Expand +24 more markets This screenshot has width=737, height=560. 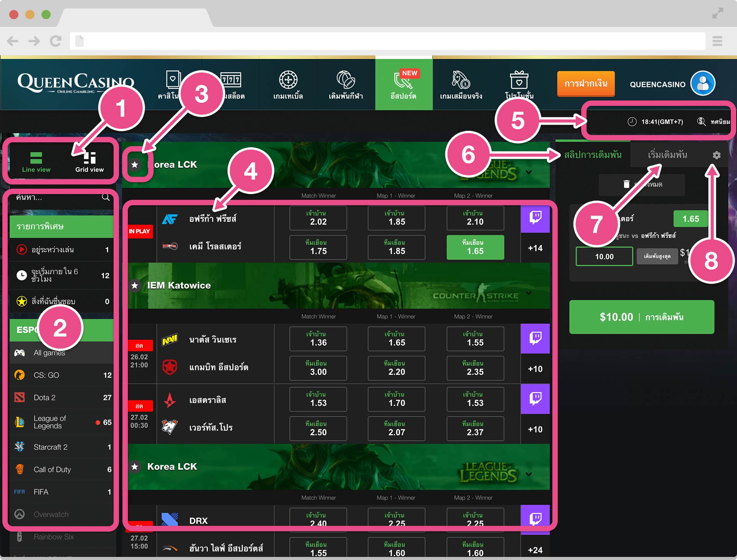click(535, 550)
